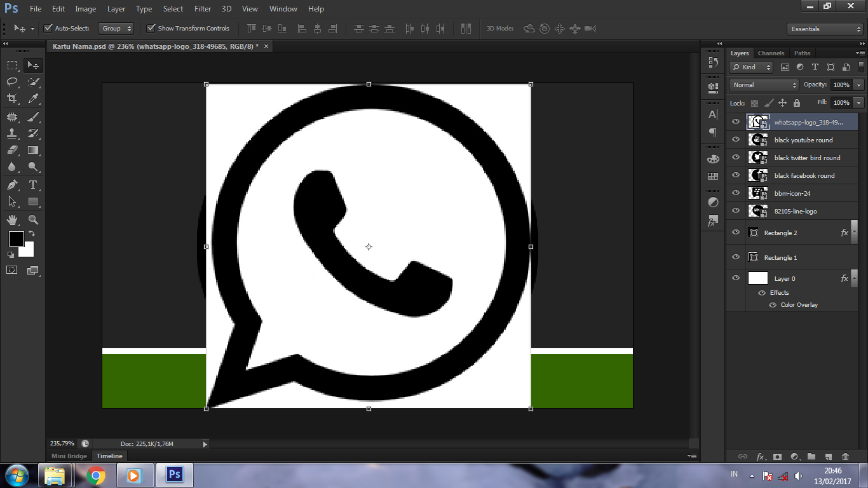Toggle Color Overlay effect visibility
Image resolution: width=868 pixels, height=488 pixels.
click(x=773, y=305)
